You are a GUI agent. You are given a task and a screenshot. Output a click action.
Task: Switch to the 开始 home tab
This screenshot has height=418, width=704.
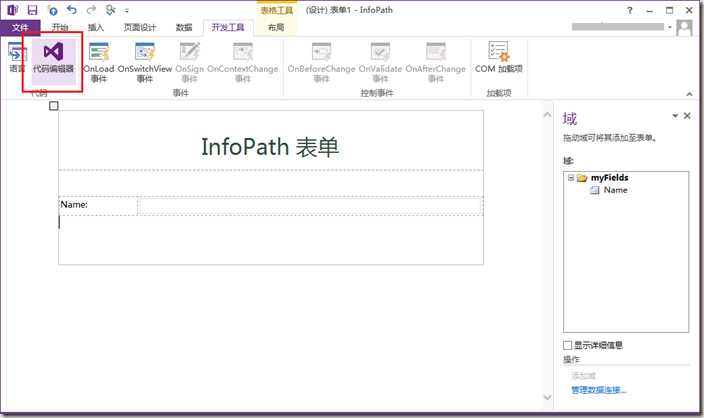pos(60,27)
